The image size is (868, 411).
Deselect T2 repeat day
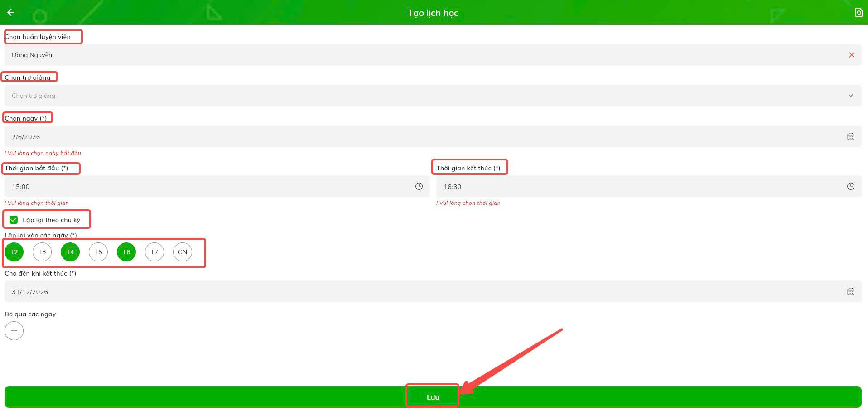pyautogui.click(x=14, y=252)
